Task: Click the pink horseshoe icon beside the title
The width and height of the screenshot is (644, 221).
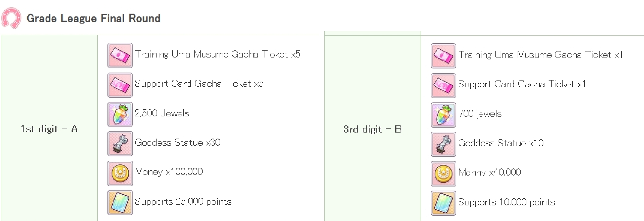Action: pos(11,18)
